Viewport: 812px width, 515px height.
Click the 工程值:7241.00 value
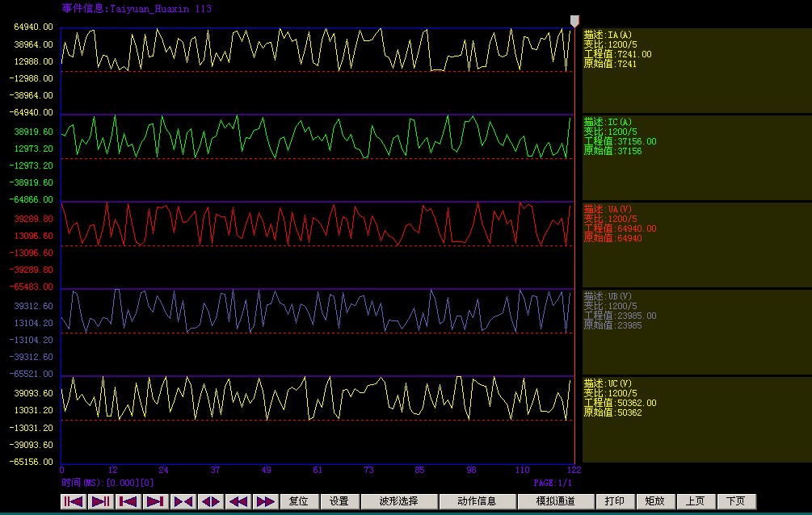pos(618,54)
